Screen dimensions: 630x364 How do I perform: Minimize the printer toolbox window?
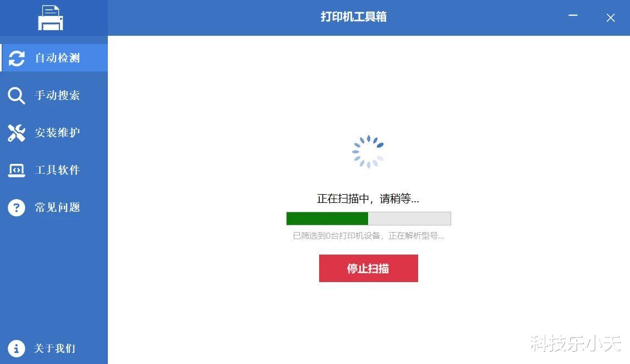tap(573, 16)
